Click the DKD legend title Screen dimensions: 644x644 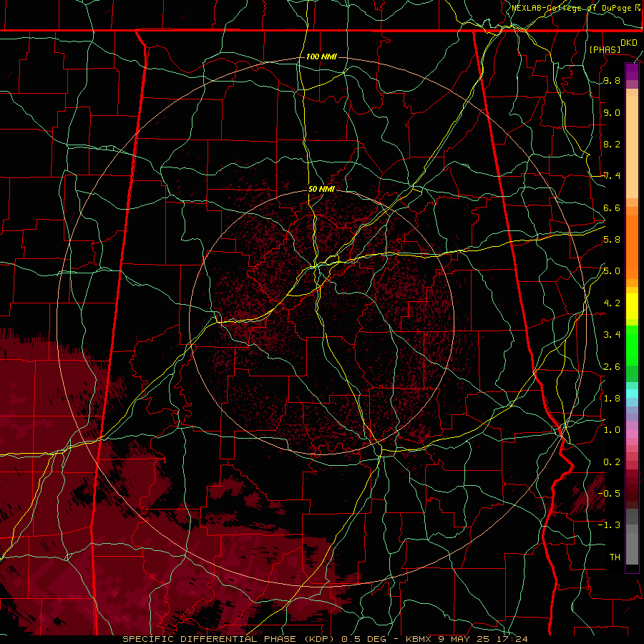pyautogui.click(x=629, y=43)
